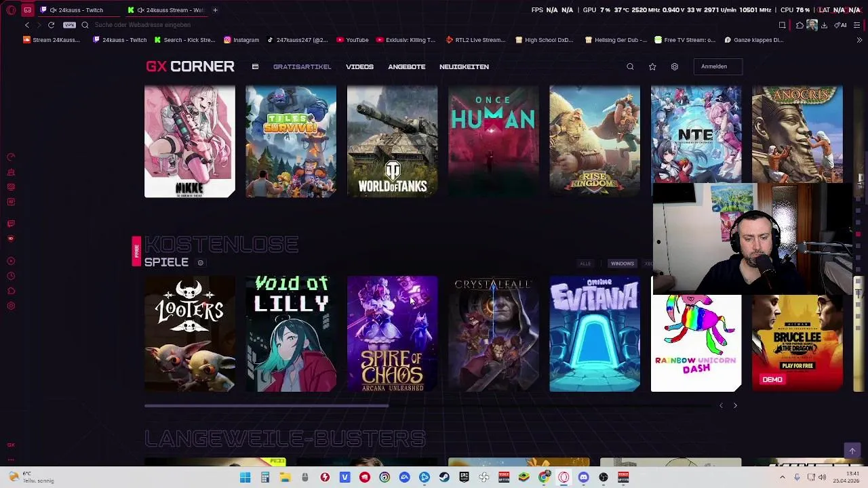868x488 pixels.
Task: Open the sidebar history clock icon
Action: (x=11, y=276)
